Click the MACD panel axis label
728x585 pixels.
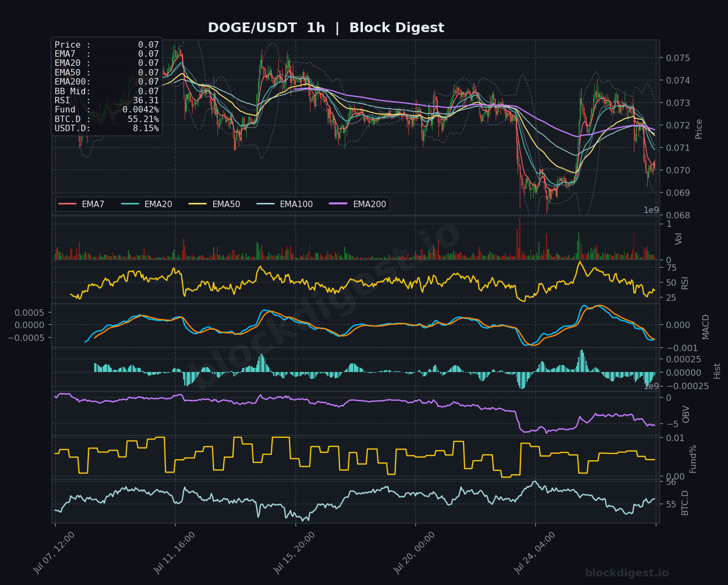click(x=706, y=326)
